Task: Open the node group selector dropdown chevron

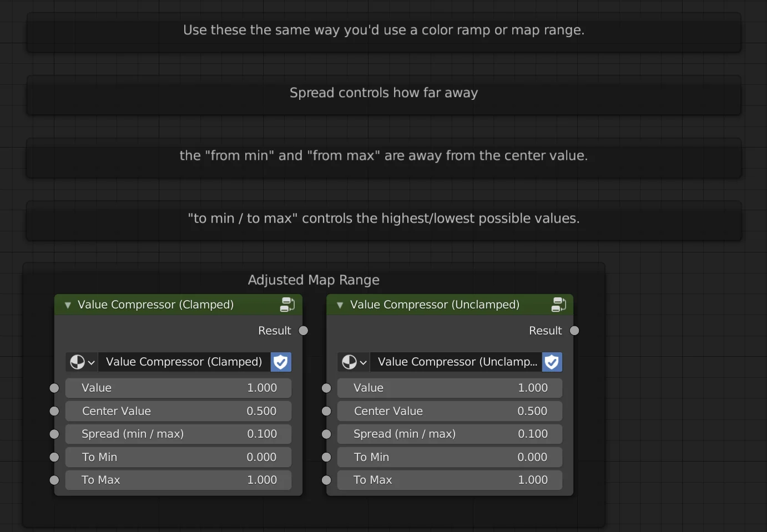Action: pos(91,362)
